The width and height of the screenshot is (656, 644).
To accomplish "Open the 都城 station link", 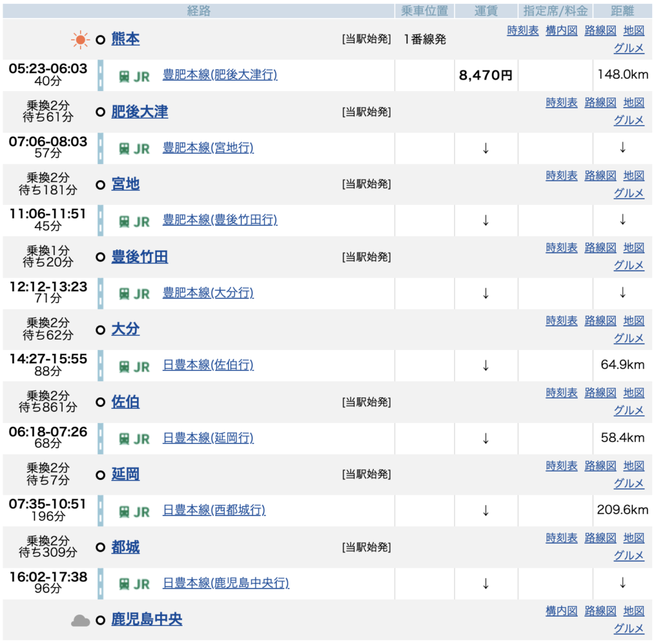I will tap(126, 547).
